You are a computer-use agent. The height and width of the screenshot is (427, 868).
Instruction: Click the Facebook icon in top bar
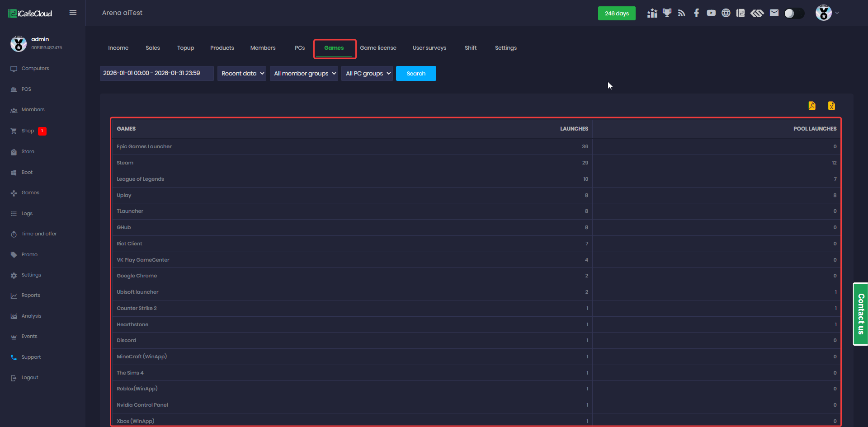point(696,13)
